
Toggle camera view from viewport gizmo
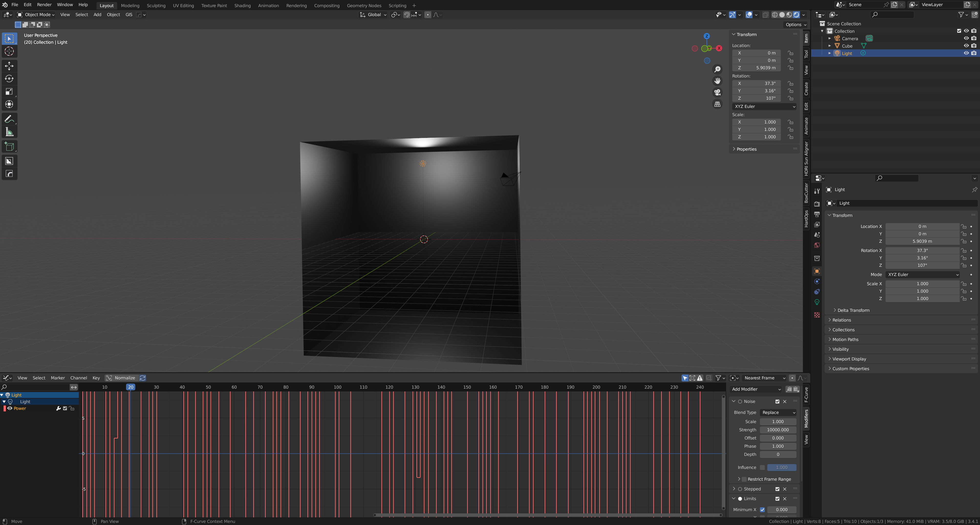(717, 92)
